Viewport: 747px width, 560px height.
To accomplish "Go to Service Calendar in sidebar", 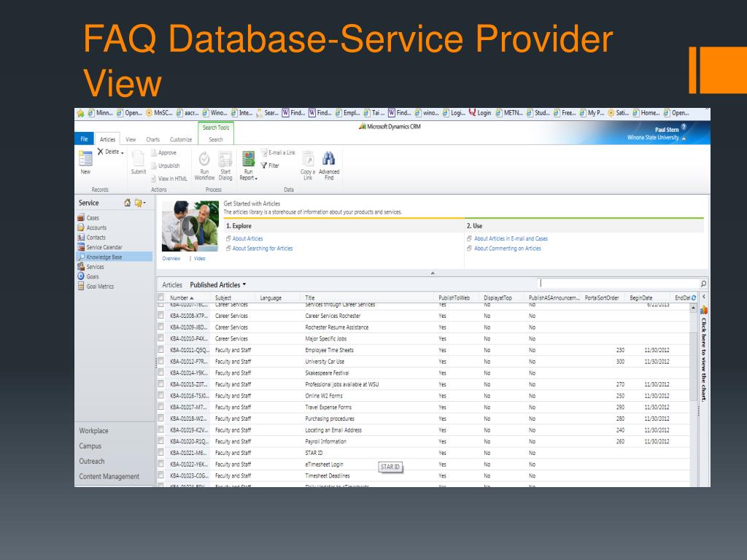I will 105,247.
